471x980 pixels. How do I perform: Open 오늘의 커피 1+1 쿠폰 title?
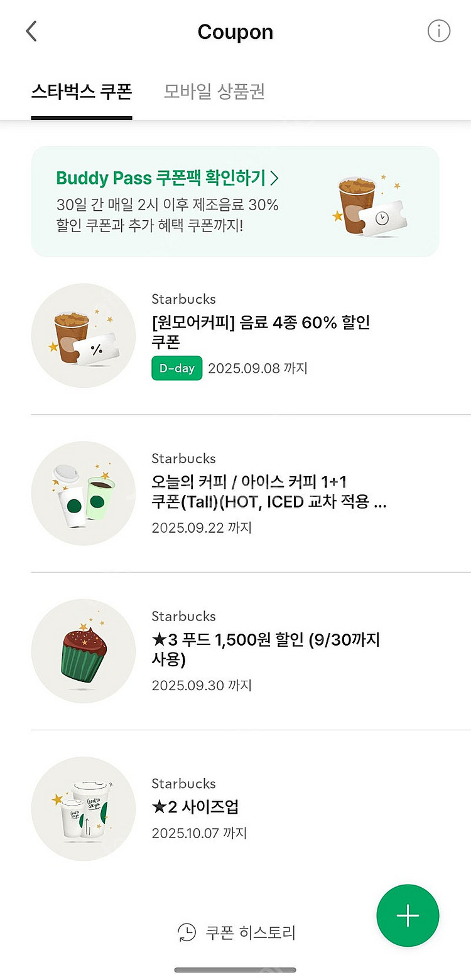coord(269,492)
